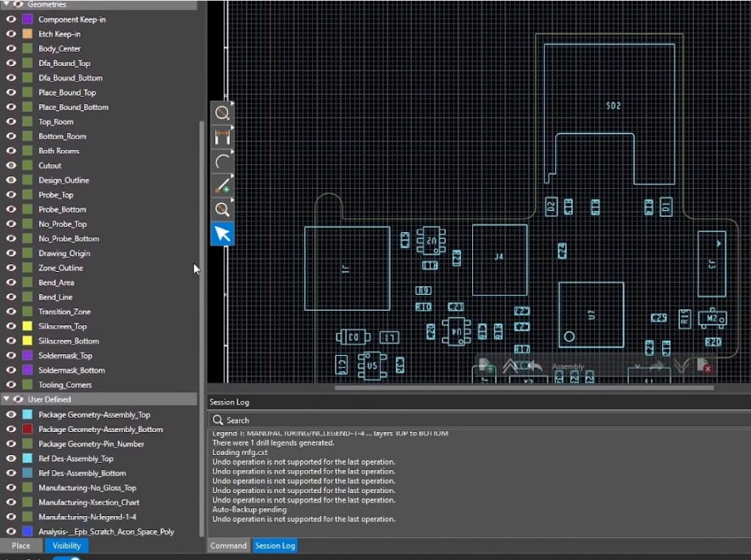751x560 pixels.
Task: Change the Analysis Epb Scratch blue swatch
Action: [28, 531]
